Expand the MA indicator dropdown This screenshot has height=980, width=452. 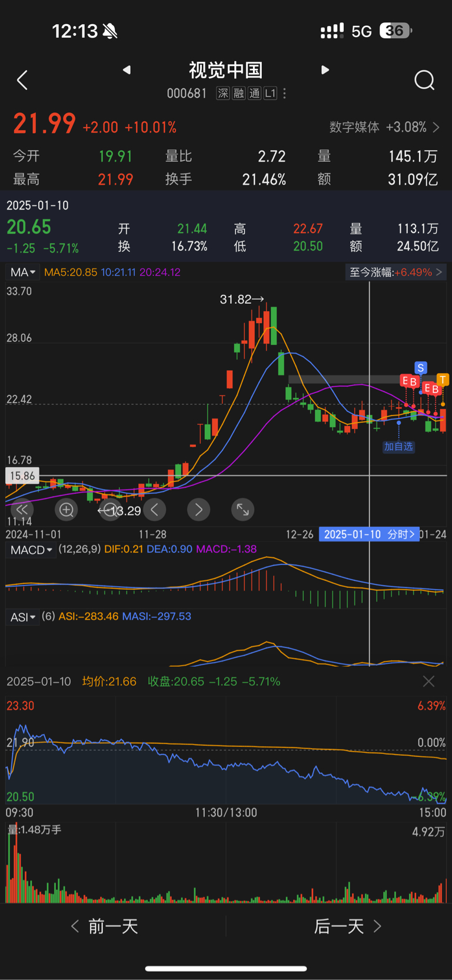pyautogui.click(x=22, y=272)
